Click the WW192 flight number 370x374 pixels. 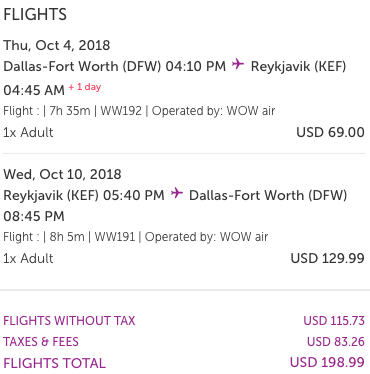pos(121,111)
